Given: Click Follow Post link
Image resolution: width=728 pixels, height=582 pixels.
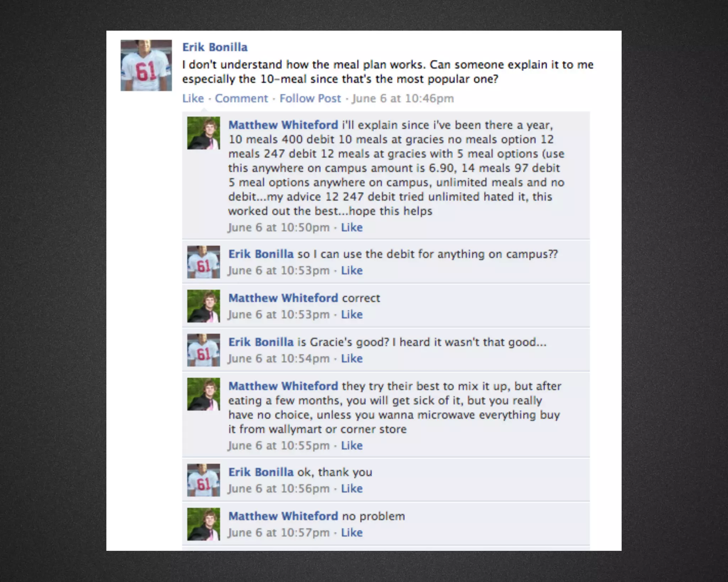Looking at the screenshot, I should tap(310, 98).
